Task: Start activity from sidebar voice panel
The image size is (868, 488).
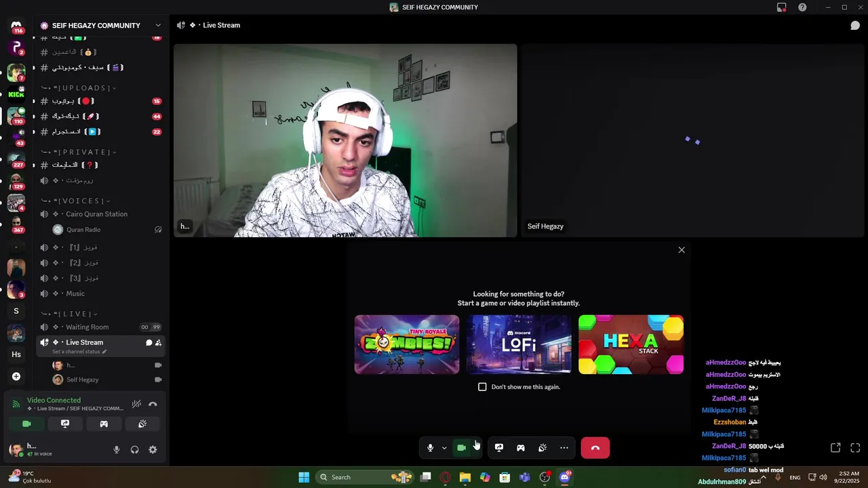Action: (x=104, y=424)
